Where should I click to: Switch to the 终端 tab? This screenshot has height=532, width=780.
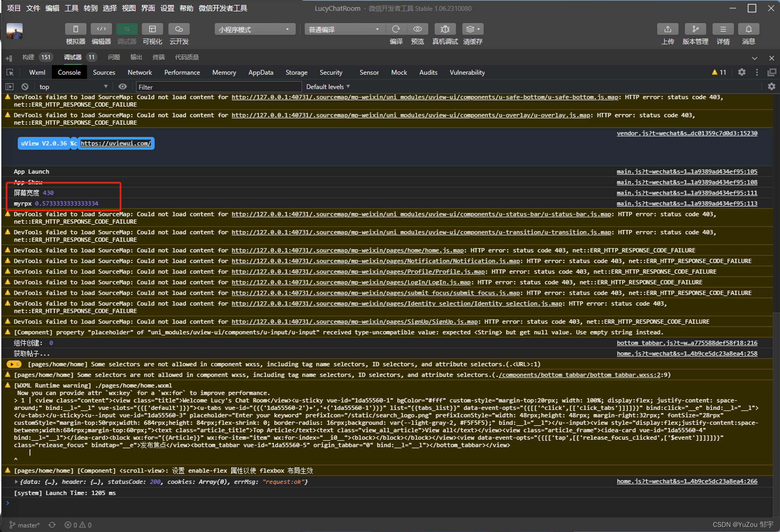point(158,57)
